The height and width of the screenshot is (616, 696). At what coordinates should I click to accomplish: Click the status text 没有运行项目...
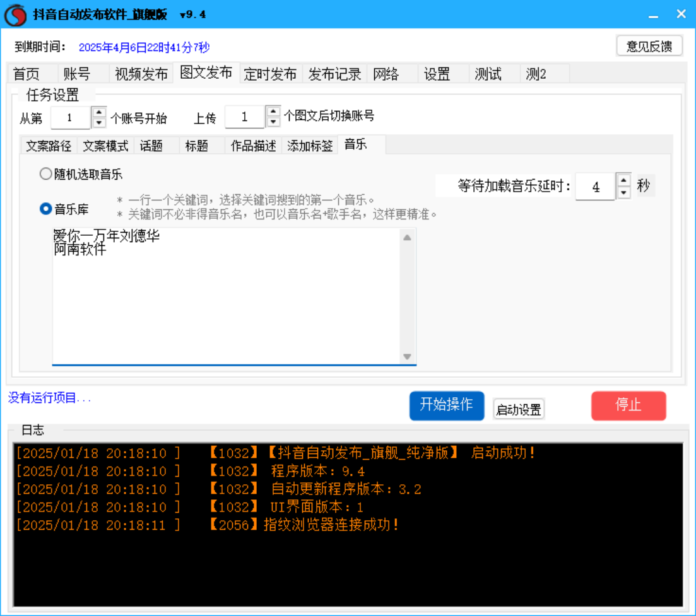pos(49,398)
